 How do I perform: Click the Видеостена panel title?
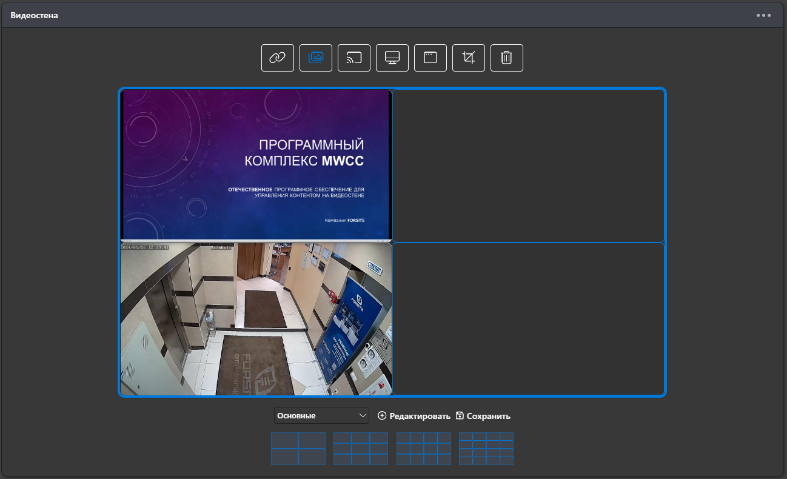(34, 16)
